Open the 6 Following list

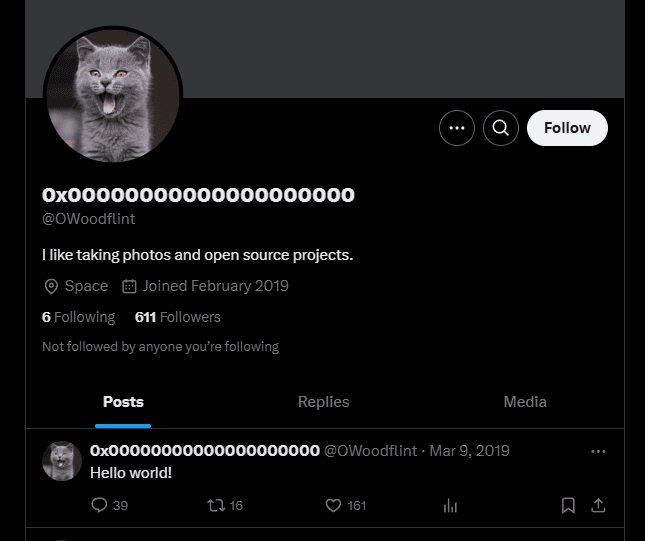point(79,317)
